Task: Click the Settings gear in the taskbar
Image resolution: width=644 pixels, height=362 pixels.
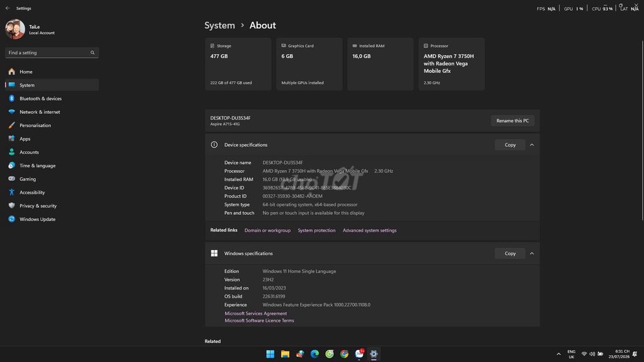Action: pos(374,354)
